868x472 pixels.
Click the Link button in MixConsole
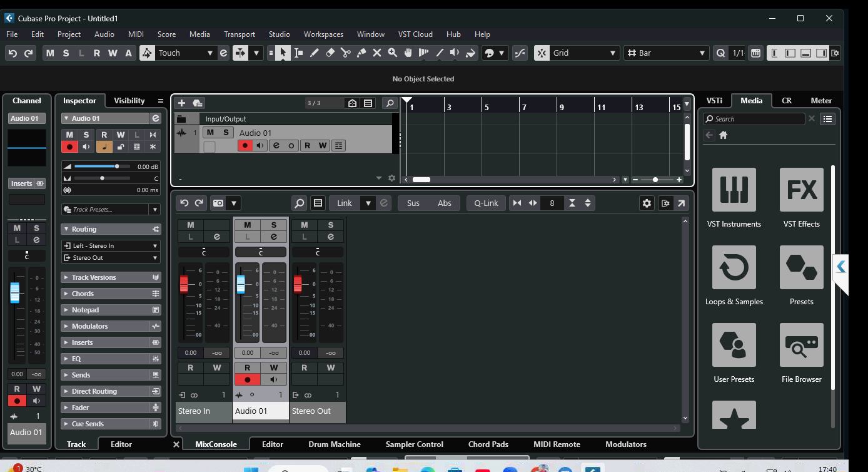point(345,203)
